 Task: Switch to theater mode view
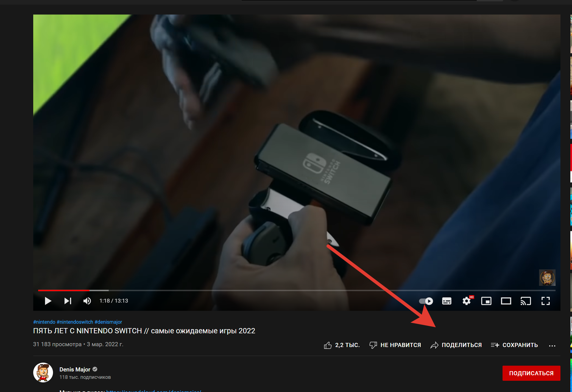point(506,301)
